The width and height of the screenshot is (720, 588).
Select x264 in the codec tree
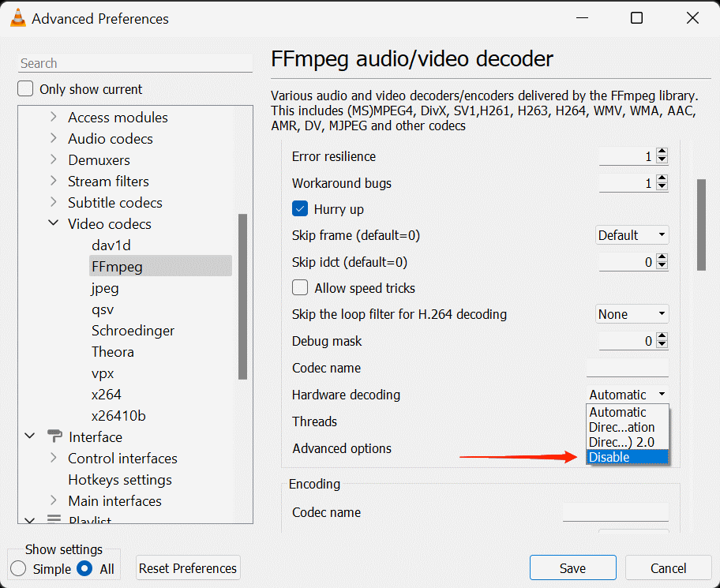click(107, 395)
